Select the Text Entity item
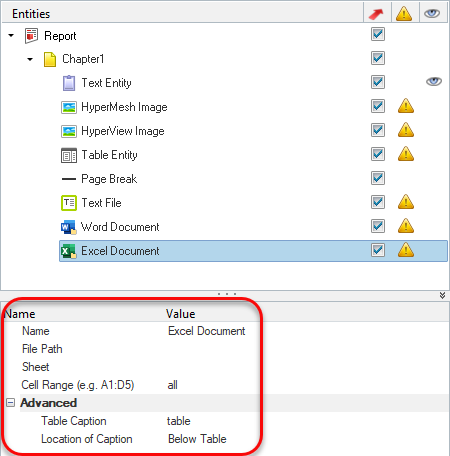This screenshot has height=456, width=450. pyautogui.click(x=106, y=83)
